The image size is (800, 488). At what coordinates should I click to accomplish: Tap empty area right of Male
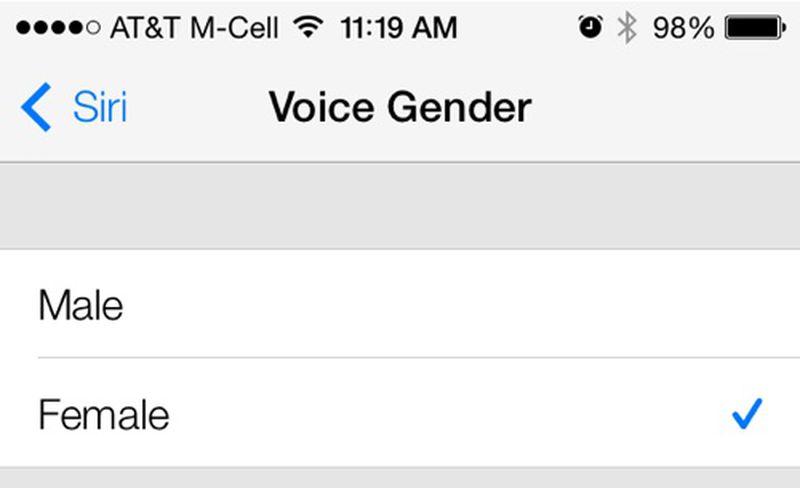pyautogui.click(x=459, y=304)
